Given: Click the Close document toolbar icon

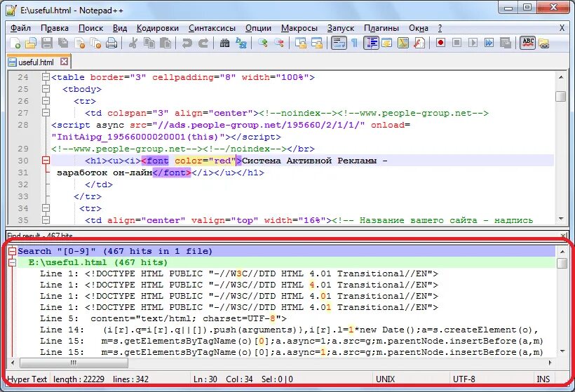Looking at the screenshot, I should (79, 43).
